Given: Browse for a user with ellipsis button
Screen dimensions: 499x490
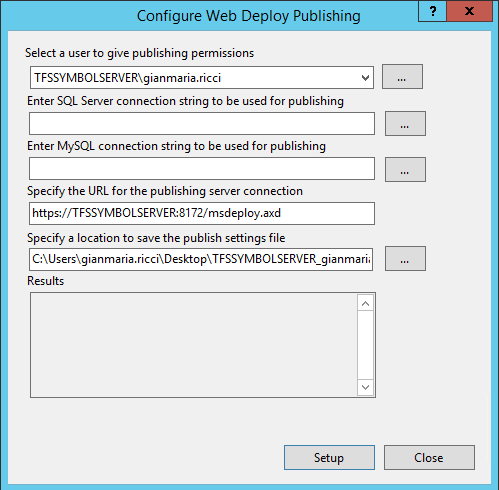Looking at the screenshot, I should [x=402, y=77].
